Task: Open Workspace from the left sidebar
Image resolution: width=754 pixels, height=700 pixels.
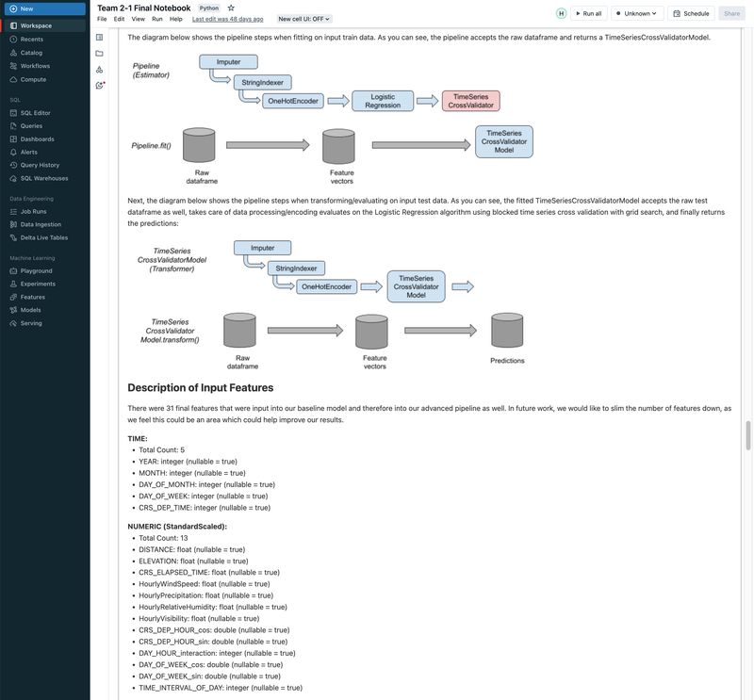Action: 36,24
